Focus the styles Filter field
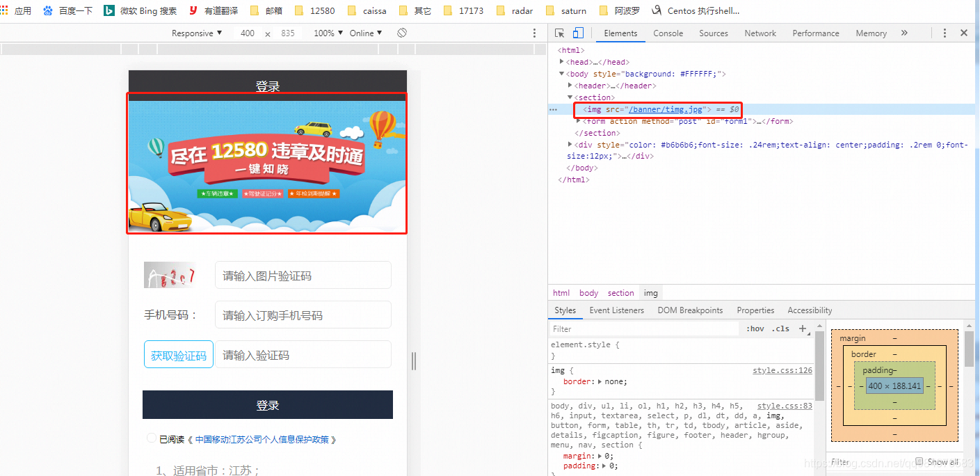The image size is (980, 476). pyautogui.click(x=644, y=328)
